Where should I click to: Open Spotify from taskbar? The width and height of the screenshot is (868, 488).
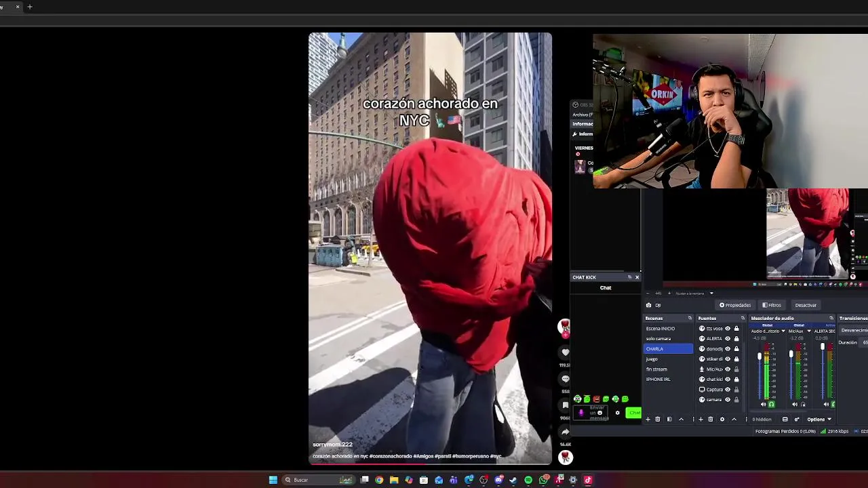click(528, 480)
